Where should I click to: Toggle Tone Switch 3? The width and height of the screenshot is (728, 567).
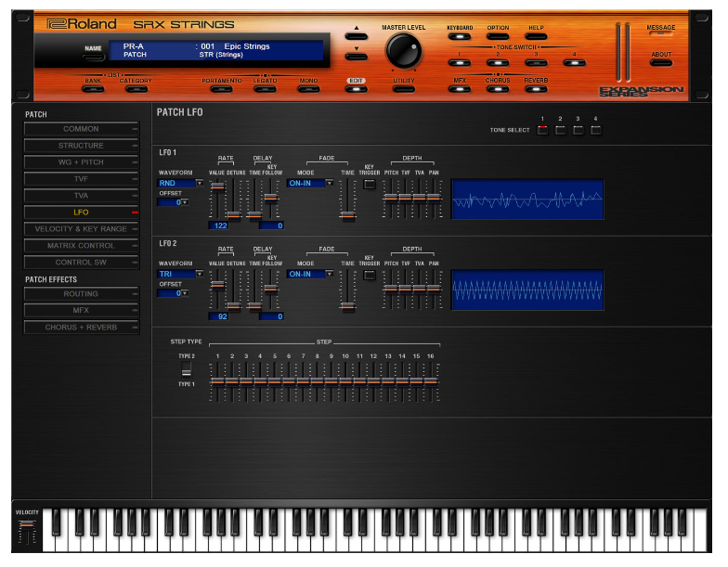[x=536, y=63]
